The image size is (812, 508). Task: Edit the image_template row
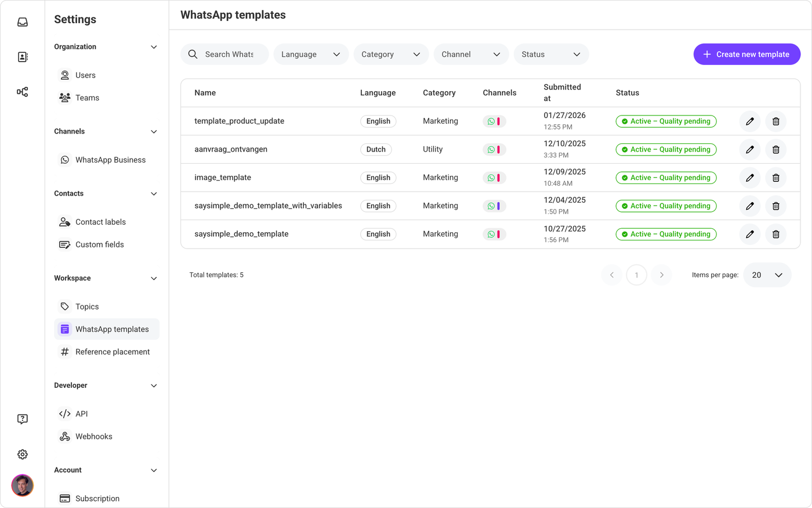click(749, 178)
